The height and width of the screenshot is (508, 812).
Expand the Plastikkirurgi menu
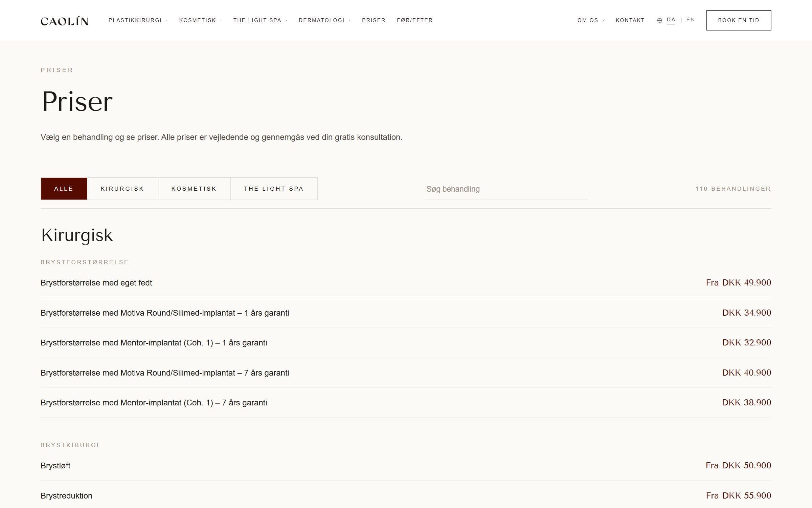pos(138,20)
